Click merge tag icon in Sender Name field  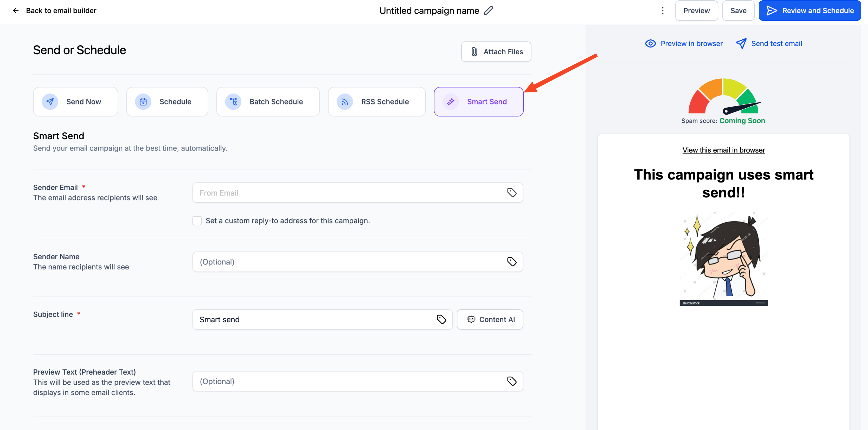pyautogui.click(x=511, y=262)
